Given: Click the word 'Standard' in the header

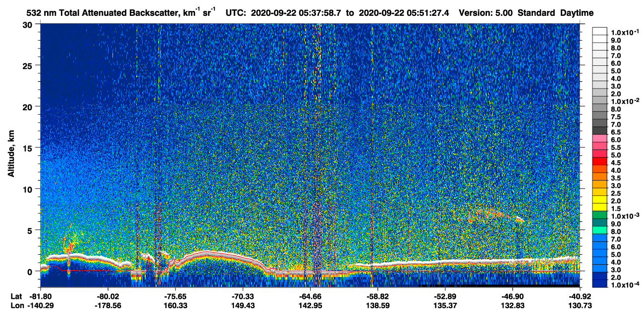Looking at the screenshot, I should (536, 13).
